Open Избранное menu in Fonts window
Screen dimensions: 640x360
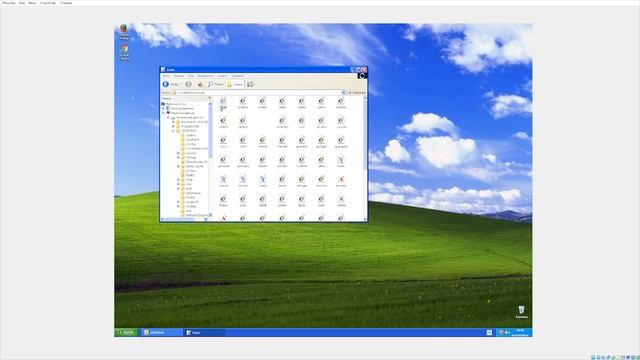205,76
